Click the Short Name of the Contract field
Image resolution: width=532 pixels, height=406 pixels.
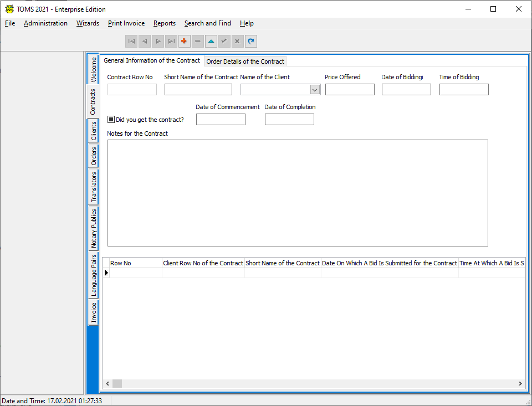pyautogui.click(x=198, y=90)
